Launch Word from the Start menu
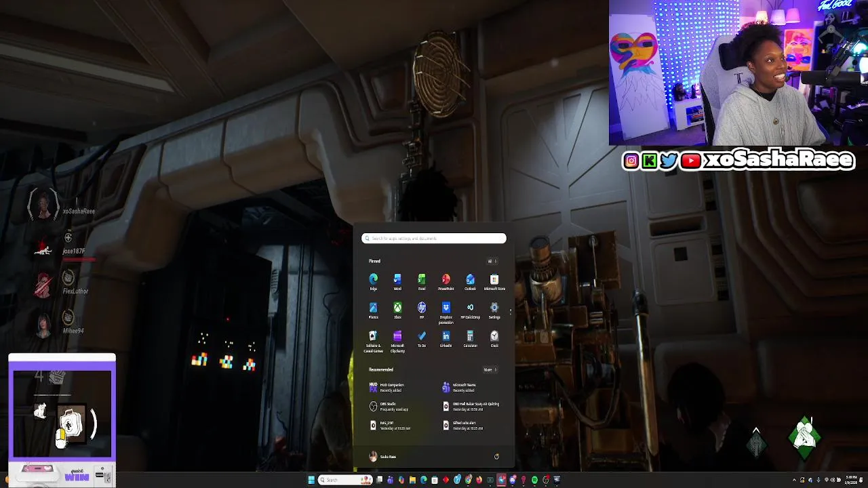The width and height of the screenshot is (868, 488). pos(397,282)
